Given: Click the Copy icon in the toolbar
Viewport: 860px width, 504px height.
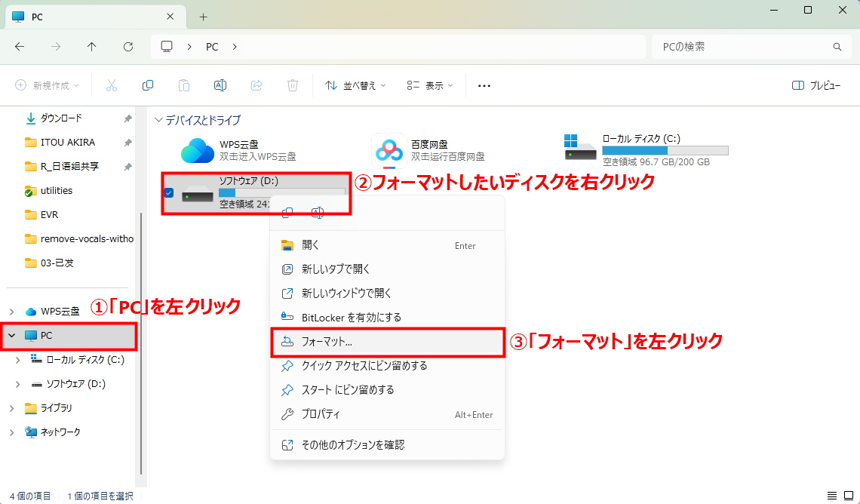Looking at the screenshot, I should (148, 85).
